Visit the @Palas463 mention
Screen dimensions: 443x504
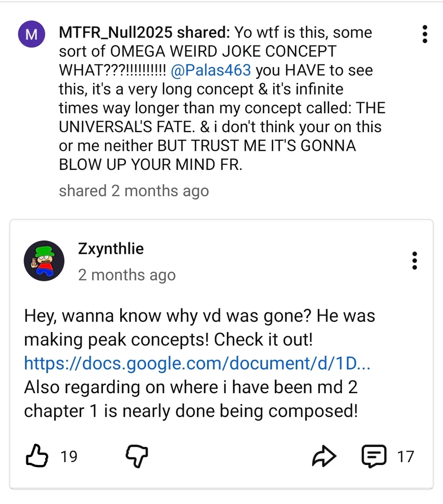tap(211, 70)
